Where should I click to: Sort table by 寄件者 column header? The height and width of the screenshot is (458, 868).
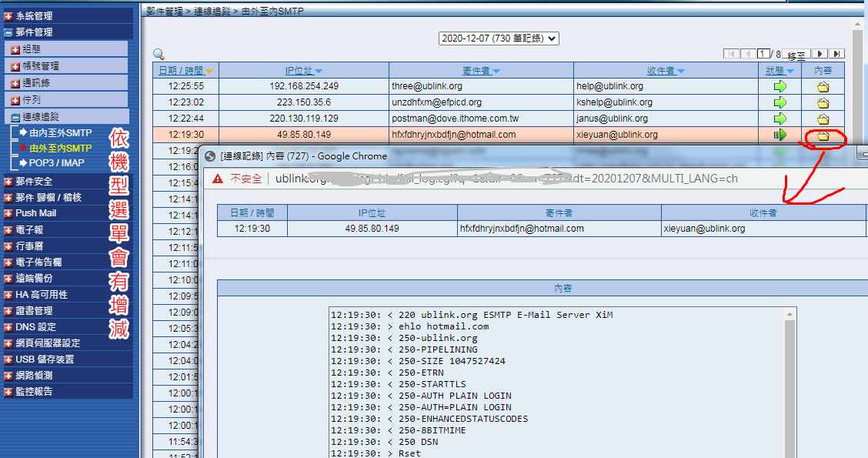point(481,71)
